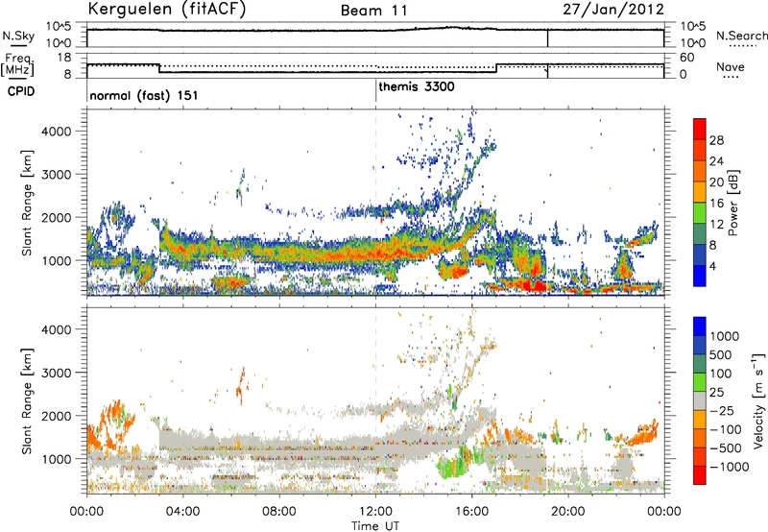768x532 pixels.
Task: Pick the red top segment of Power colorbar
Action: click(700, 129)
